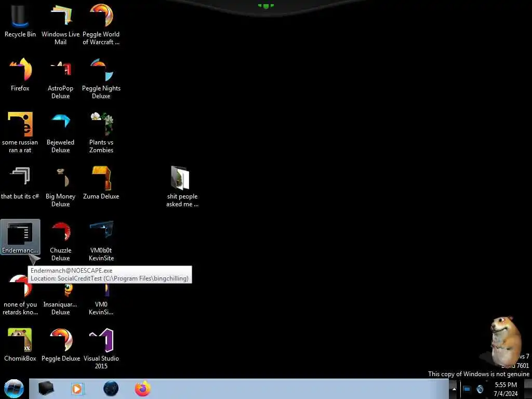Select the 'that but its c#' icon
The image size is (532, 399).
click(x=20, y=182)
